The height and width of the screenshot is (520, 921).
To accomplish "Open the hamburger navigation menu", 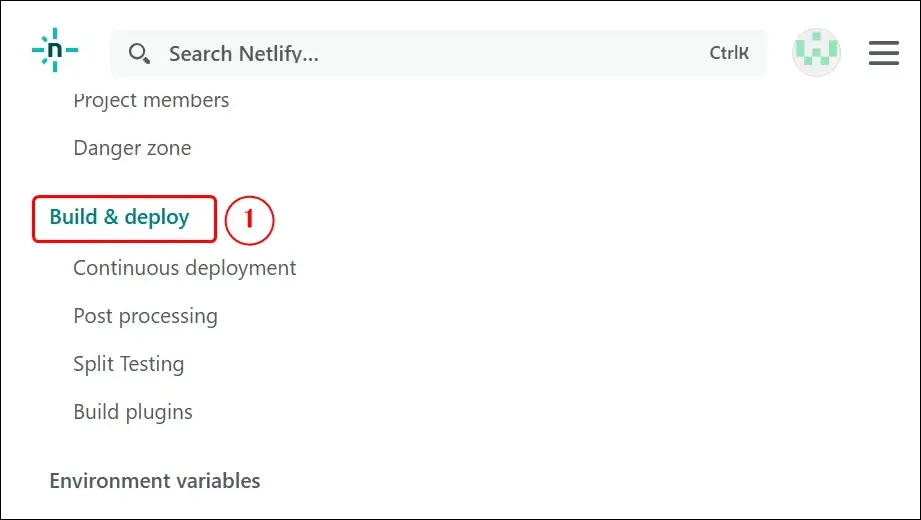I will [884, 53].
